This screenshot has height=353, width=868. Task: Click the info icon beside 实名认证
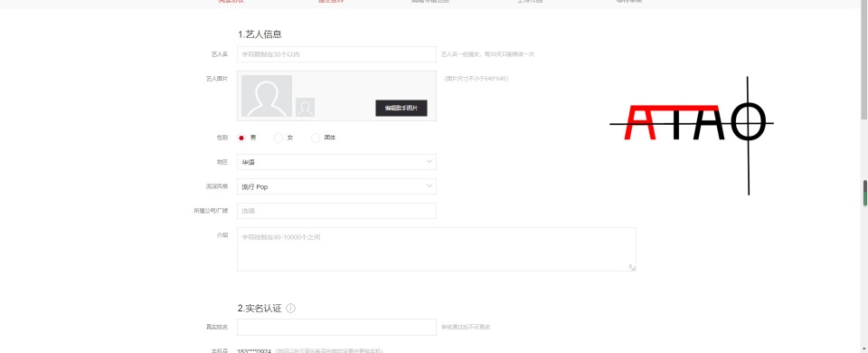coord(290,308)
